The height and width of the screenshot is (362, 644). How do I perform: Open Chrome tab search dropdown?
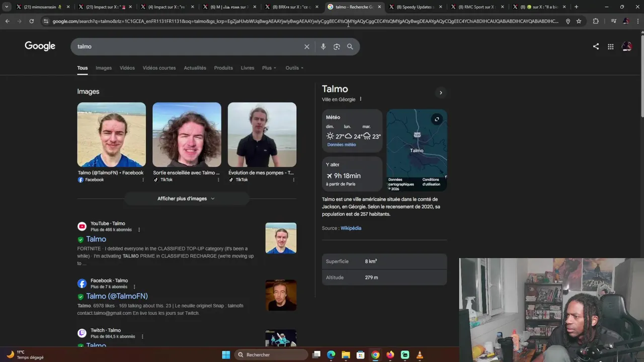[7, 7]
